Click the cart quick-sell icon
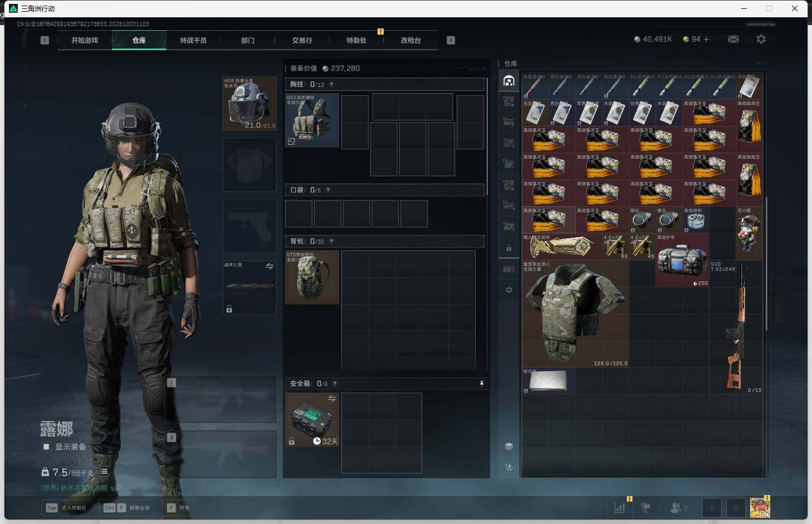Image resolution: width=812 pixels, height=524 pixels. 509,468
